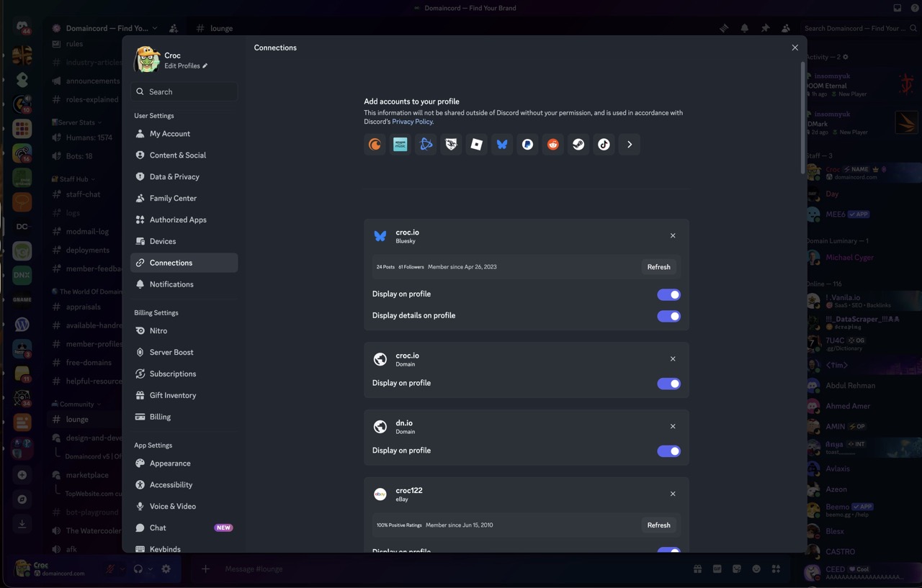Viewport: 922px width, 588px height.
Task: Connect your Battle.net account
Action: pyautogui.click(x=426, y=144)
